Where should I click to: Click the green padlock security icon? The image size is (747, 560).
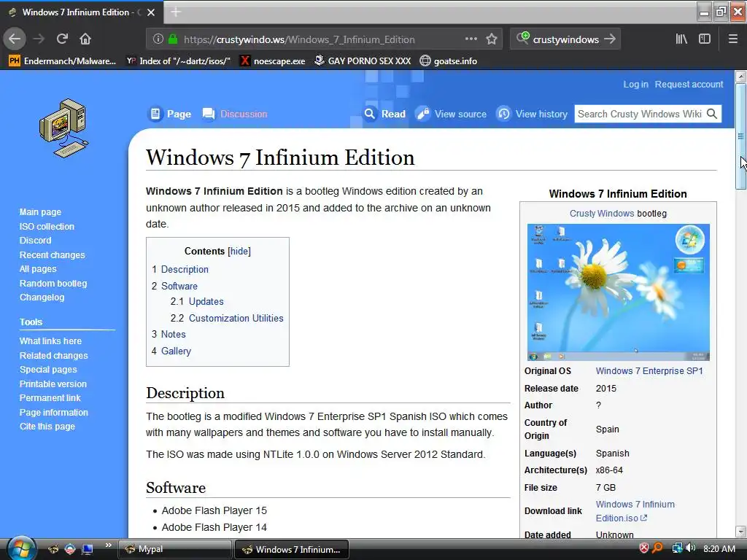pyautogui.click(x=173, y=39)
